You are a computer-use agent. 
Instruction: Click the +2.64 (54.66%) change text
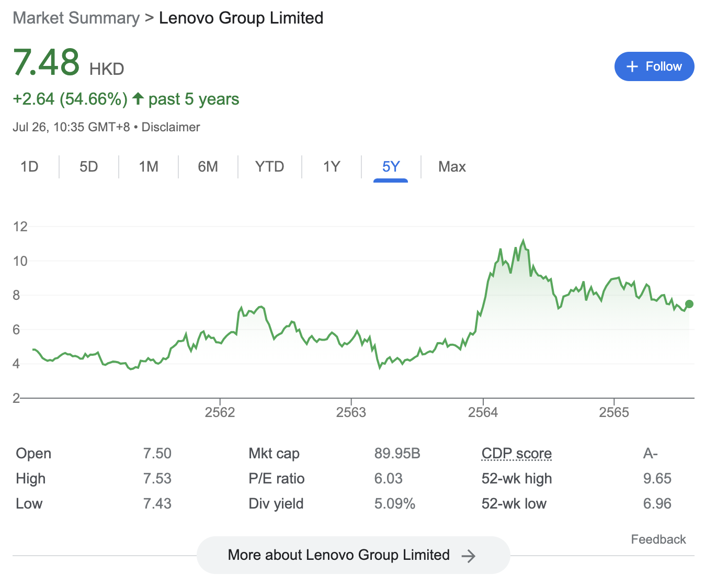(x=70, y=99)
